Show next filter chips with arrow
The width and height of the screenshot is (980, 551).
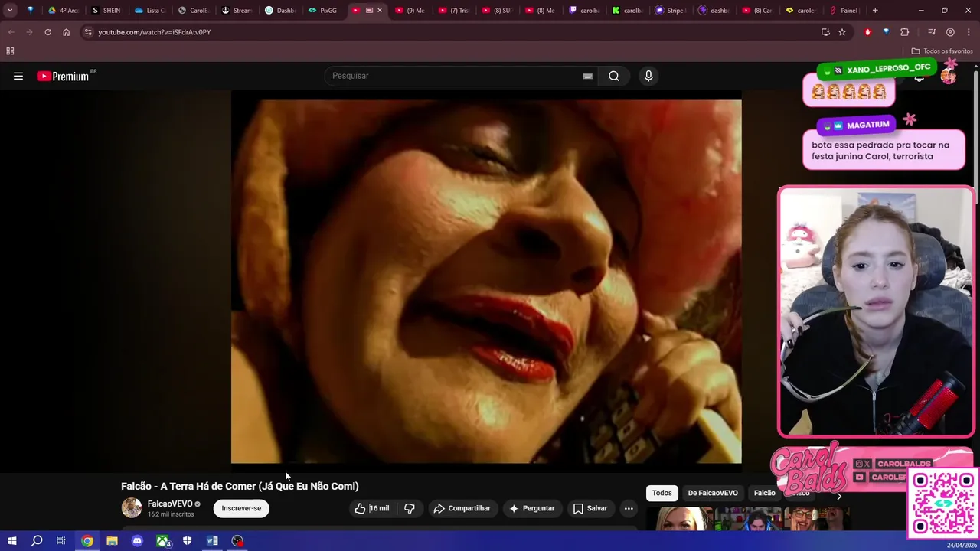838,496
